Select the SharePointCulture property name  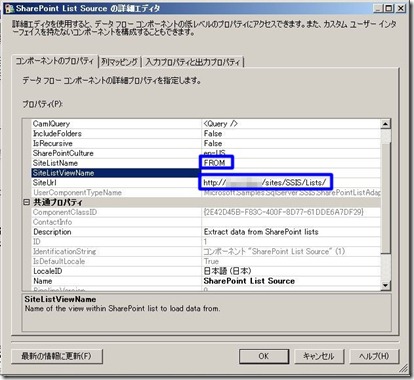(x=63, y=153)
